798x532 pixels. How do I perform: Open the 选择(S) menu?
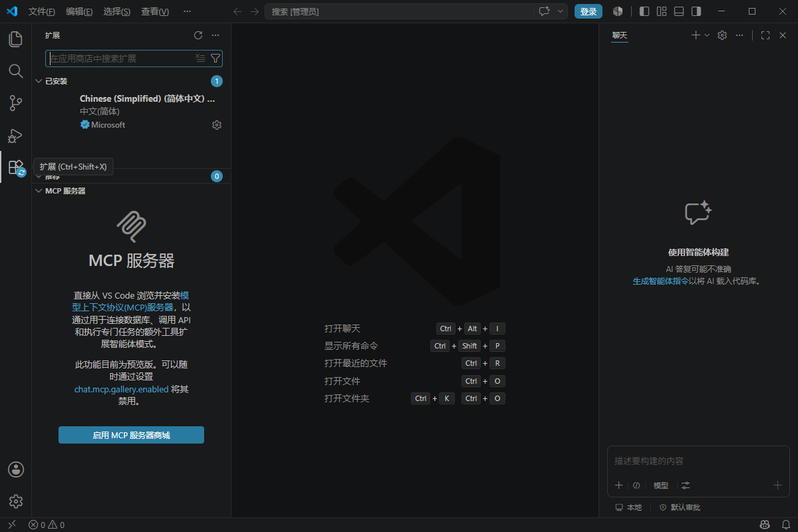117,11
